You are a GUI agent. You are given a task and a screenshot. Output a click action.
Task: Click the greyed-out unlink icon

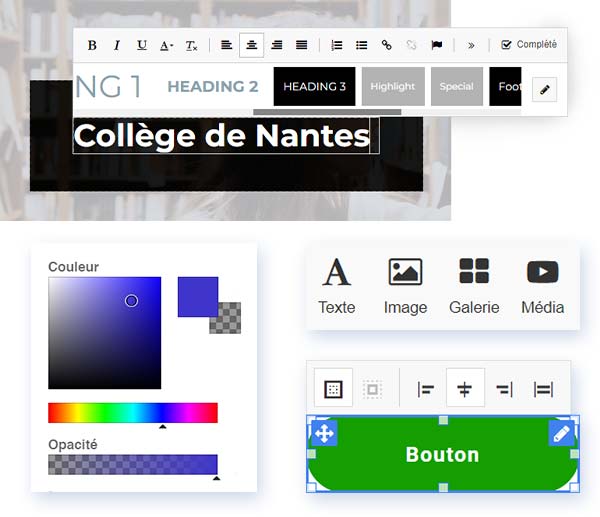(x=411, y=45)
